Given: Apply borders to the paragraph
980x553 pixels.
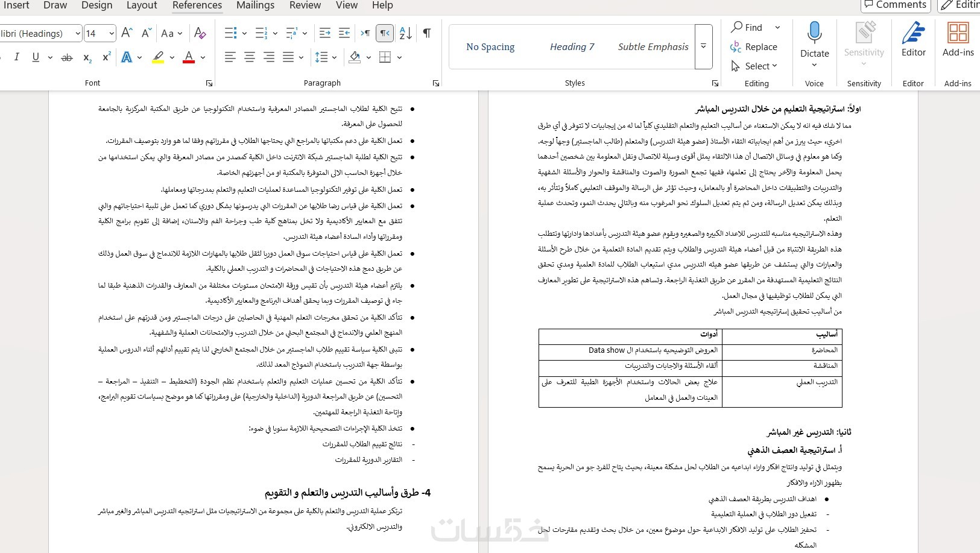Looking at the screenshot, I should click(x=385, y=57).
